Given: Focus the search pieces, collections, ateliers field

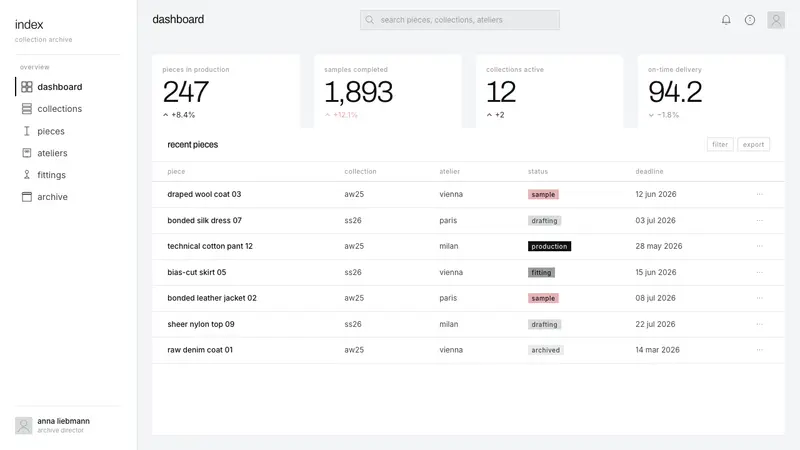Looking at the screenshot, I should tap(460, 20).
